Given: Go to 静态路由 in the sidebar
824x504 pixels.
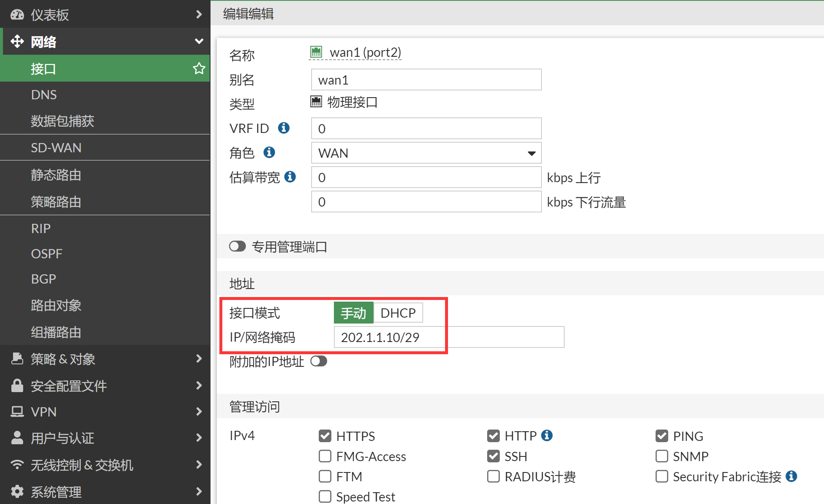Looking at the screenshot, I should [x=56, y=175].
